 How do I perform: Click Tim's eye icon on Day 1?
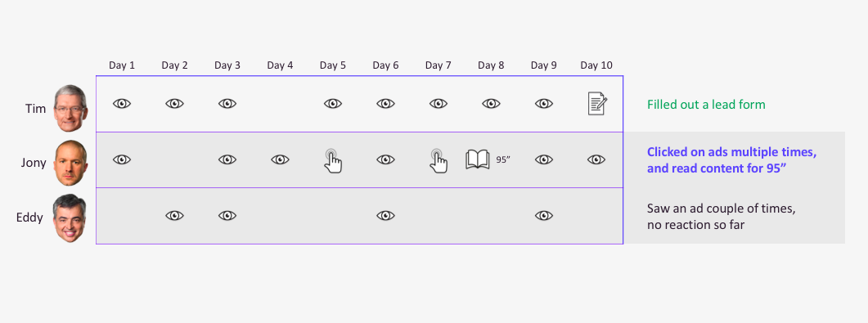(x=122, y=103)
